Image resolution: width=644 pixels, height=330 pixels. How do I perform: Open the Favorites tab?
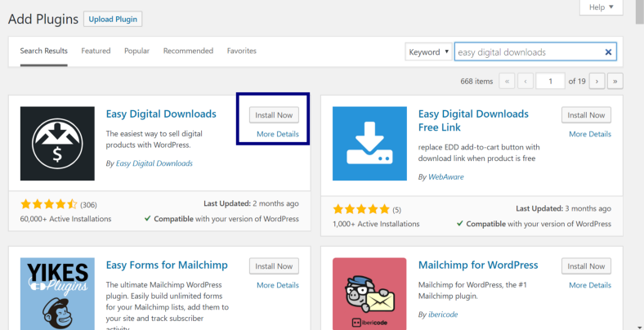click(242, 51)
